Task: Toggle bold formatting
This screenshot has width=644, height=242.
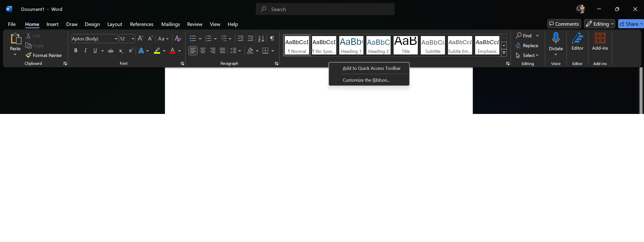Action: pos(76,50)
